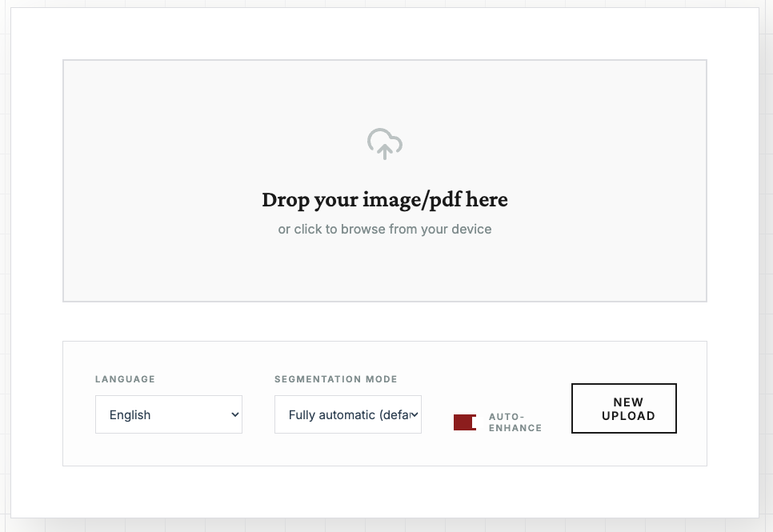This screenshot has height=532, width=773.
Task: Open the Language dropdown
Action: (169, 414)
